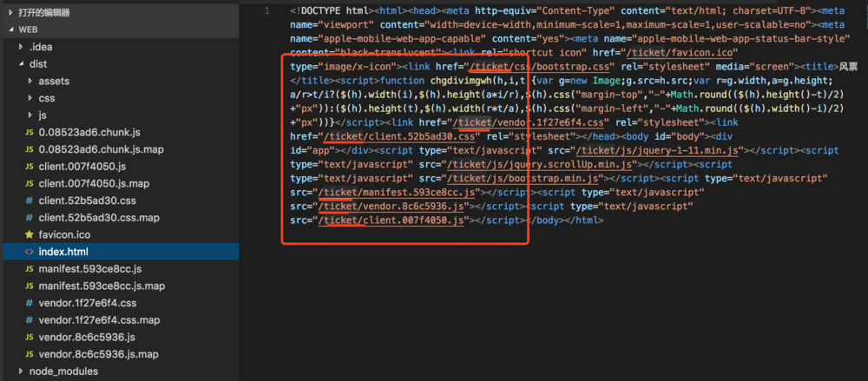Select the node_modules folder name
The width and height of the screenshot is (868, 381).
point(63,371)
